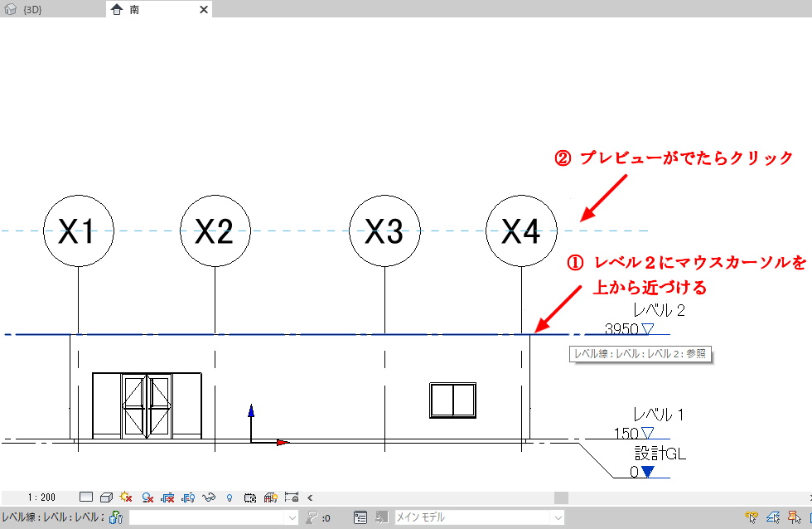Click the レベル 1 level name label
The width and height of the screenshot is (812, 529).
pos(659,415)
